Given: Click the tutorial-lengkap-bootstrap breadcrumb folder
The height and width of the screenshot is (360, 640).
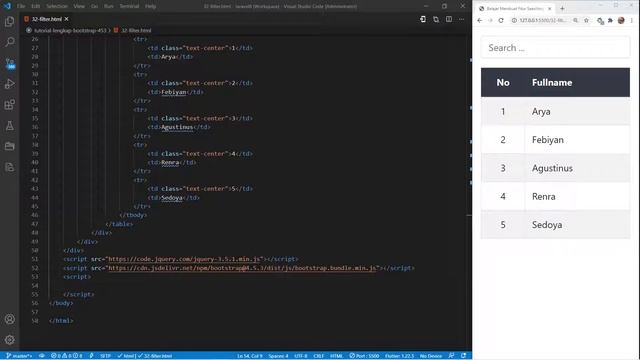Looking at the screenshot, I should [70, 30].
